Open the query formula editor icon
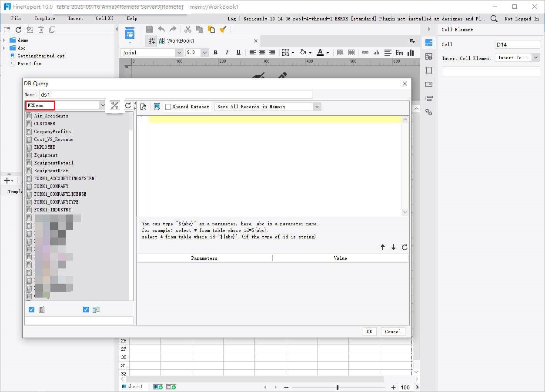The width and height of the screenshot is (545, 392). click(x=157, y=106)
